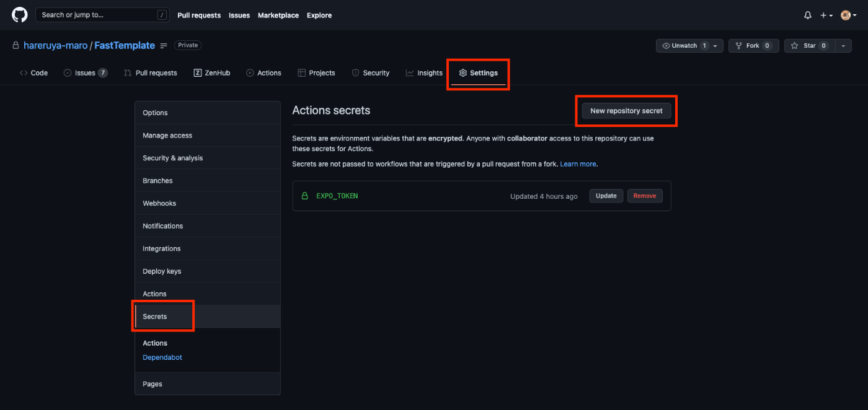The height and width of the screenshot is (410, 868).
Task: Focus the Search or jump to field
Action: (102, 15)
